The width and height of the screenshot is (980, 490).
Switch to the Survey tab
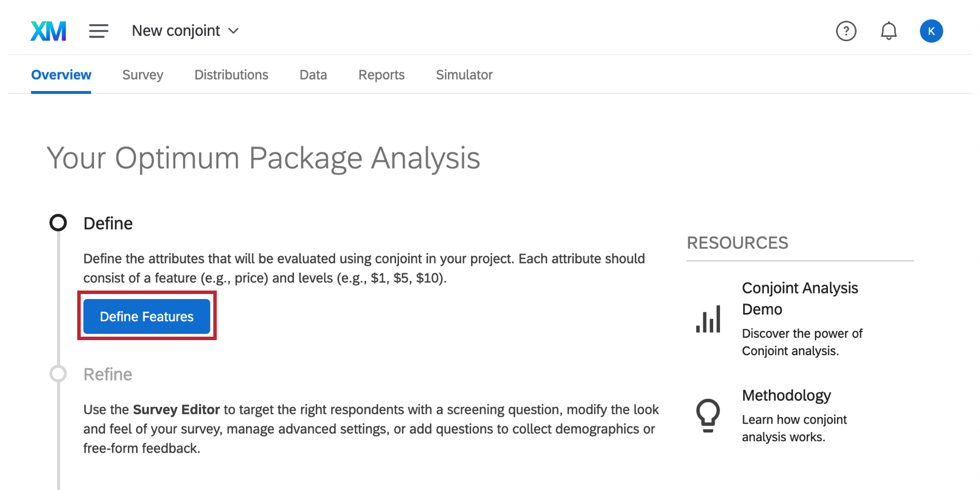tap(142, 75)
